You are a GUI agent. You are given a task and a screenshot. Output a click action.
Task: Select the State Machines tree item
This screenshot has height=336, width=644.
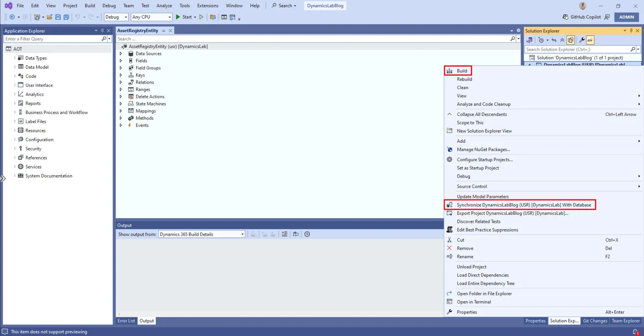click(151, 104)
